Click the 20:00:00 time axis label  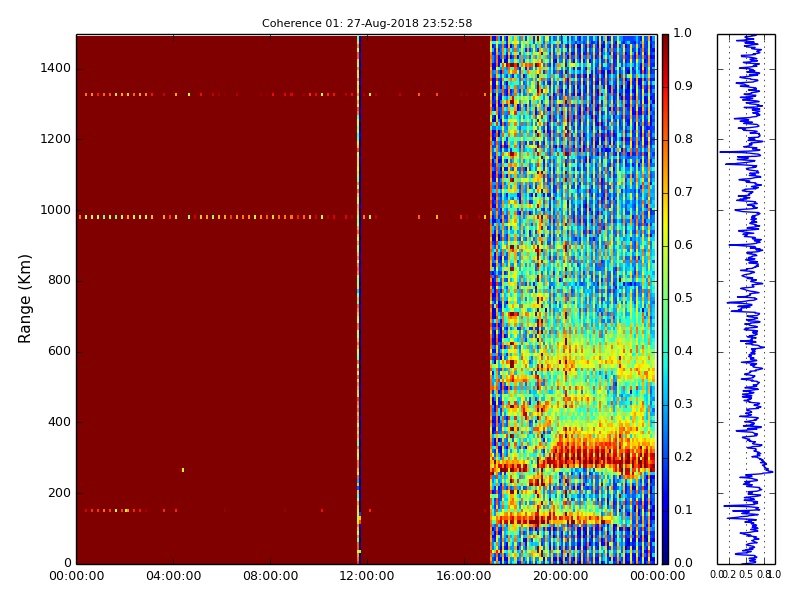[561, 577]
